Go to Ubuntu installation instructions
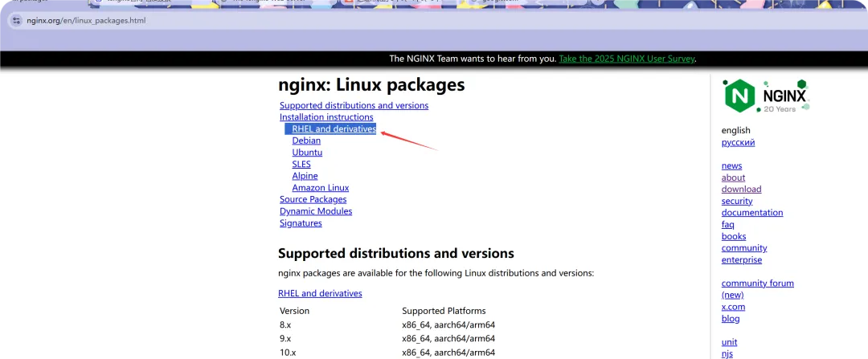This screenshot has width=868, height=359. pyautogui.click(x=307, y=152)
